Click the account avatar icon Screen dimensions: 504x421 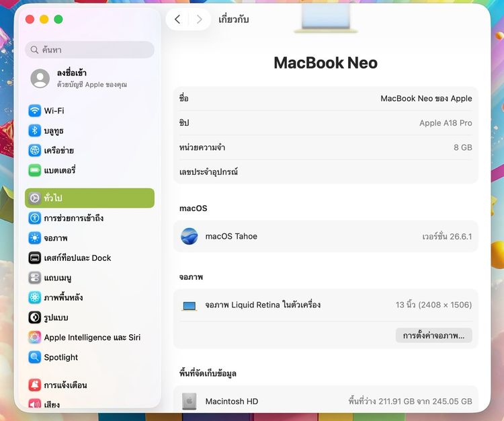(40, 78)
